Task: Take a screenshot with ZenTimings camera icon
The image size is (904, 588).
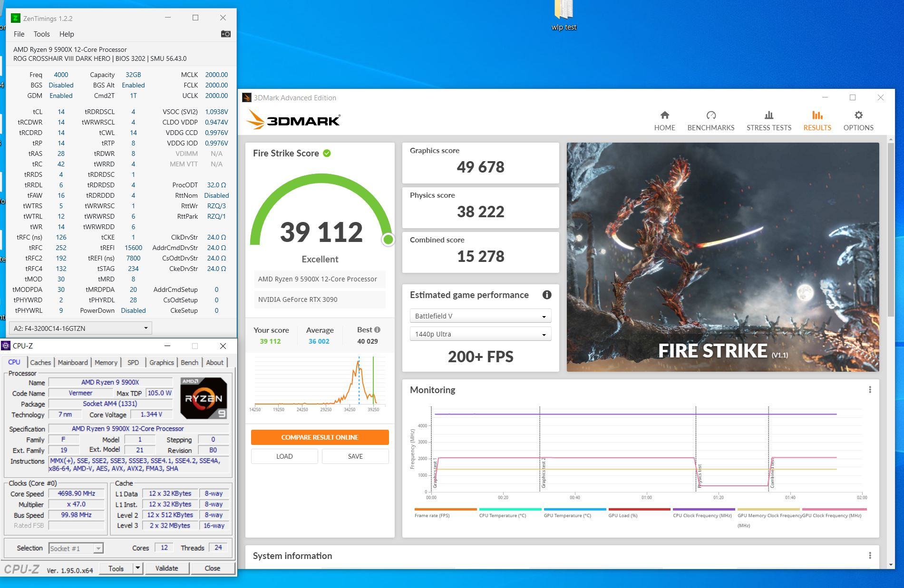Action: 226,34
